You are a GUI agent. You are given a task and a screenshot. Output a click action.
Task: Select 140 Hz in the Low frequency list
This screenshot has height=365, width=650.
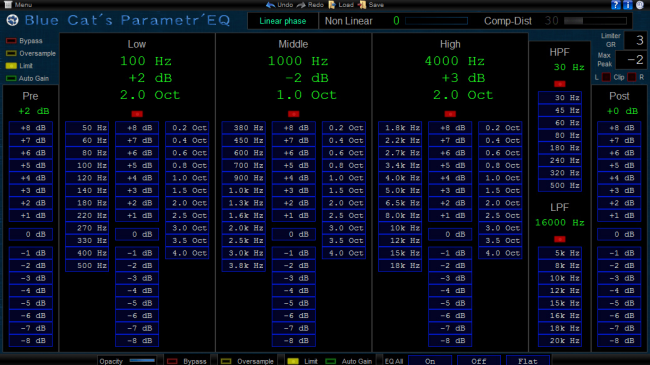(x=87, y=190)
